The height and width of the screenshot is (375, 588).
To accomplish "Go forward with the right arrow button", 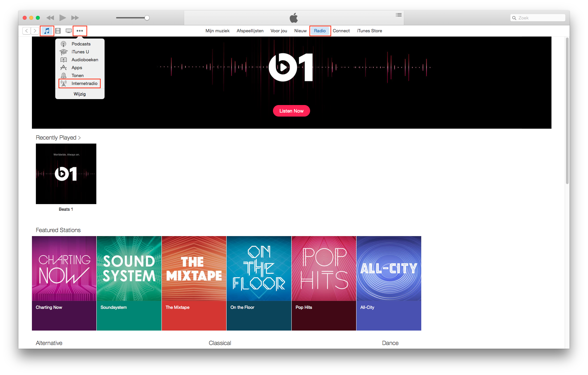I will tap(35, 31).
